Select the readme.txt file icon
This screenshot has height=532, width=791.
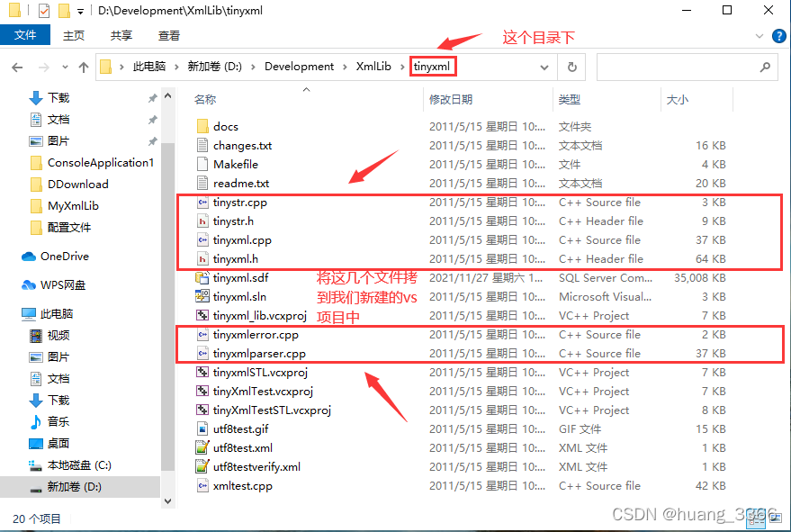(202, 184)
